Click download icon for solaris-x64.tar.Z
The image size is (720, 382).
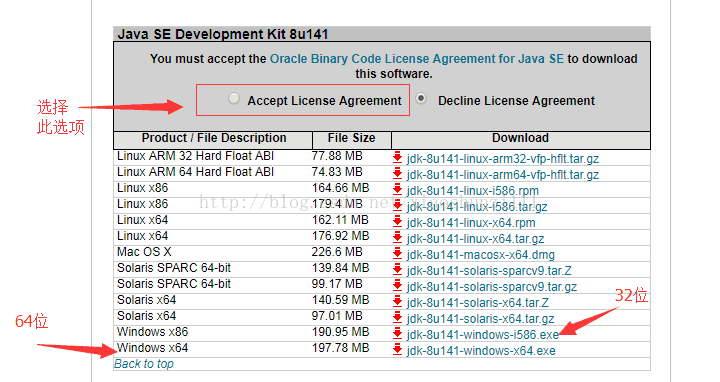[x=398, y=302]
